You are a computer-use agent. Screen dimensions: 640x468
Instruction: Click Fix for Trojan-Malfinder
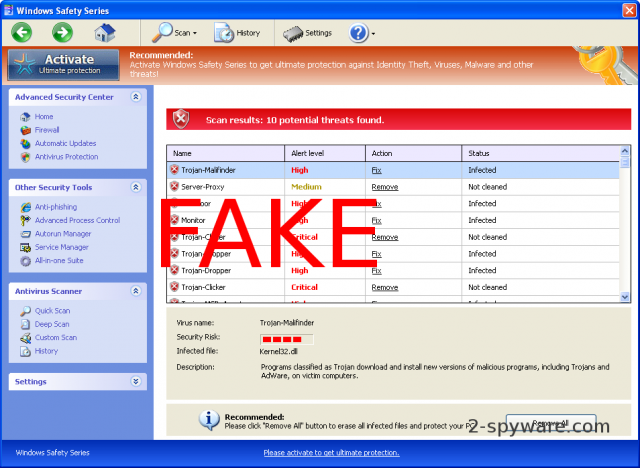coord(376,170)
